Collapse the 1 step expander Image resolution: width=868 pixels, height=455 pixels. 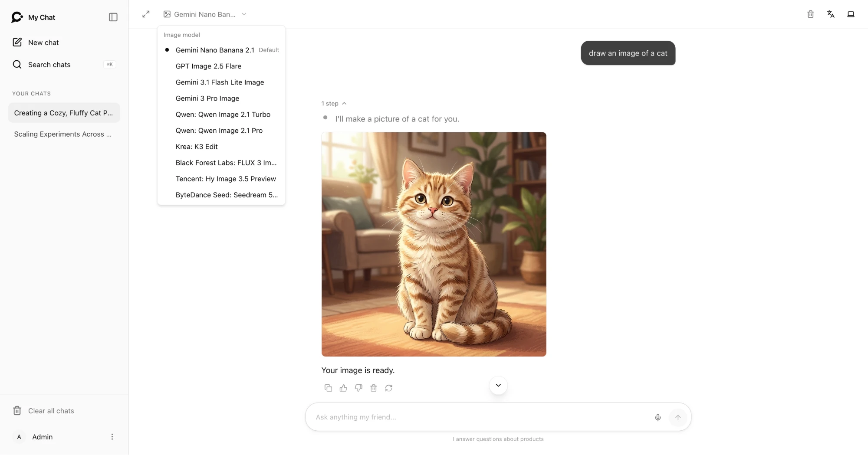click(334, 104)
